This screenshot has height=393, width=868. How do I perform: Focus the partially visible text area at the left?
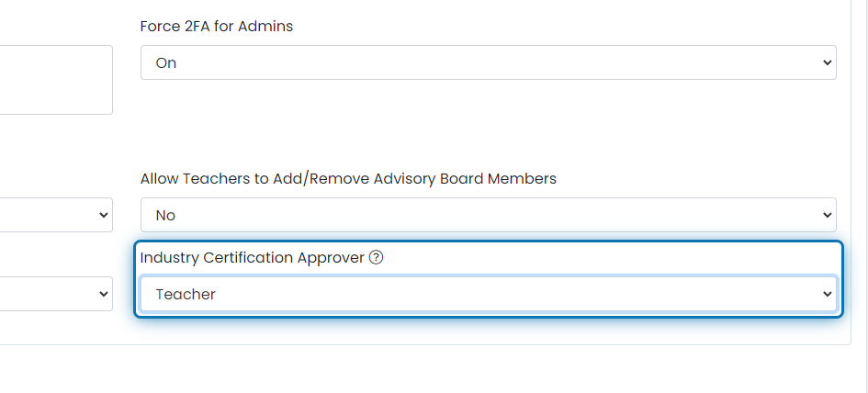[x=56, y=80]
